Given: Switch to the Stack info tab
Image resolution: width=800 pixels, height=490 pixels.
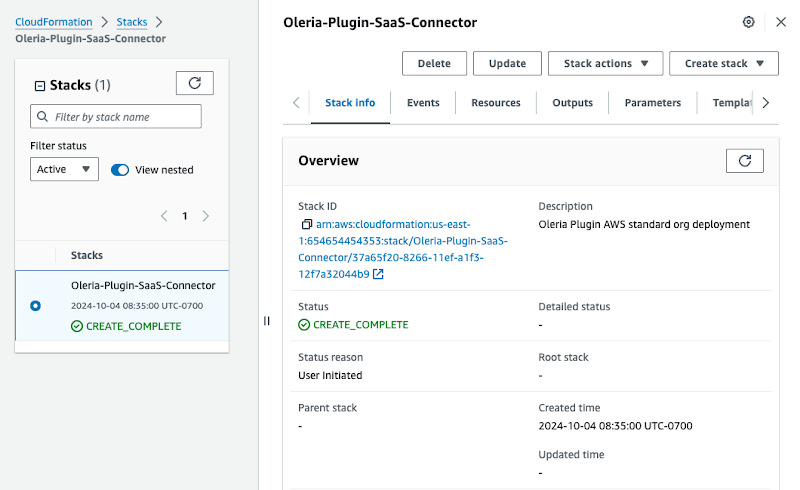Looking at the screenshot, I should pos(350,103).
